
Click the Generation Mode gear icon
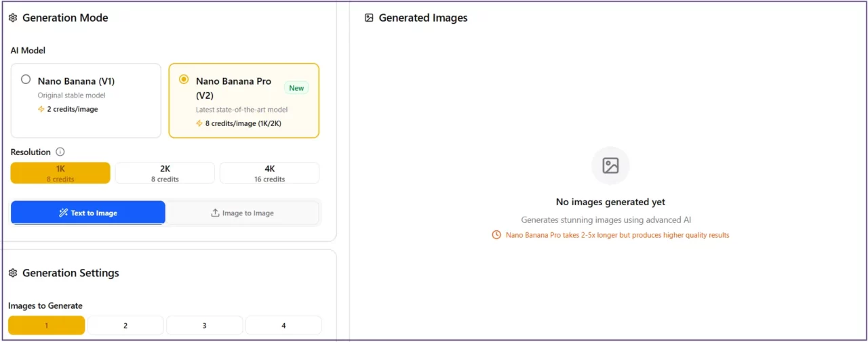(13, 18)
